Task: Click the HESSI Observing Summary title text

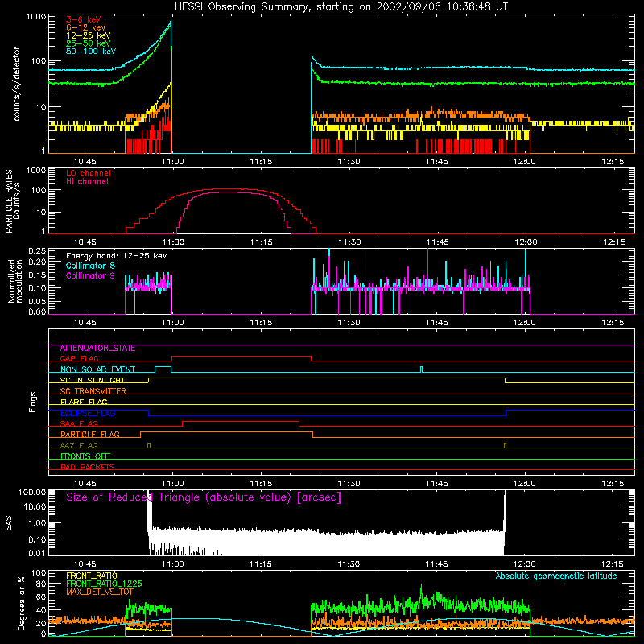Action: [x=341, y=7]
